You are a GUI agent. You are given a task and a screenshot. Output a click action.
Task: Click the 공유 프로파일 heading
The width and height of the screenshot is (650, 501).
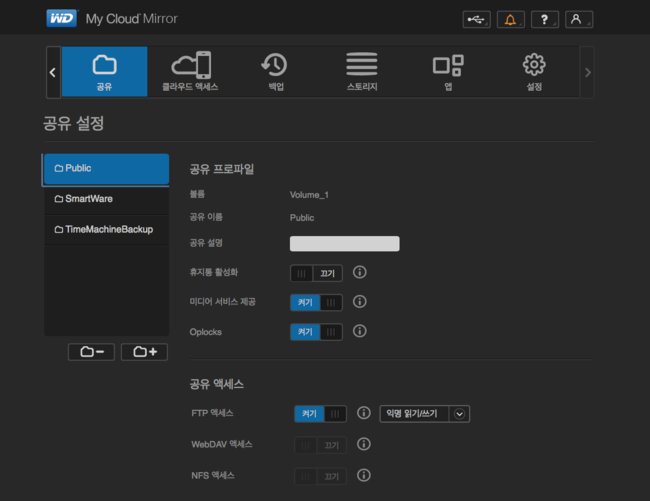pyautogui.click(x=222, y=169)
